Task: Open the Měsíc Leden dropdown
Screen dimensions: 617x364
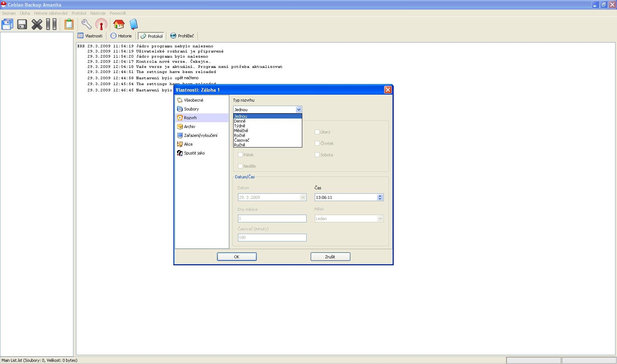Action: point(380,218)
